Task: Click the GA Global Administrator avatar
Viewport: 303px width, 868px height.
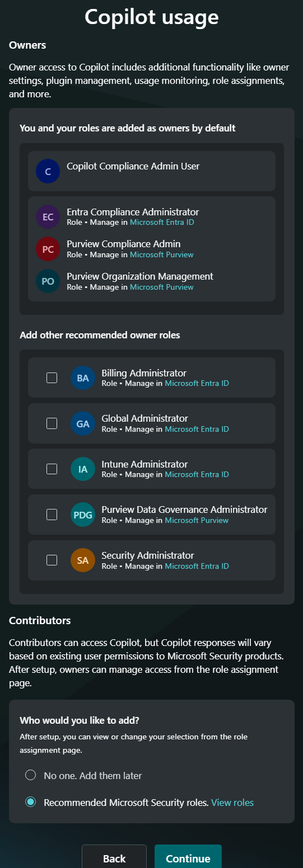Action: coord(83,423)
